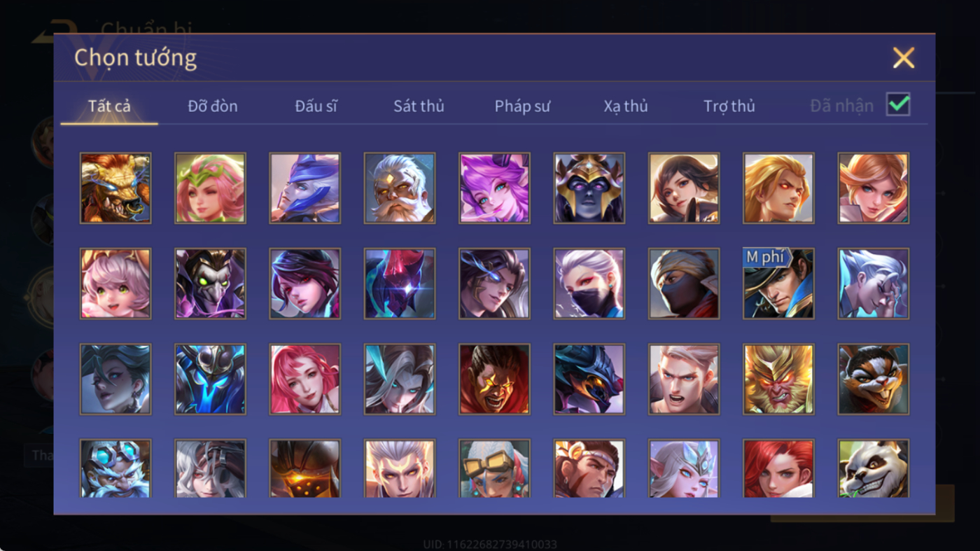Close the "Chọn tướng" dialog
Image resolution: width=980 pixels, height=551 pixels.
[x=904, y=57]
